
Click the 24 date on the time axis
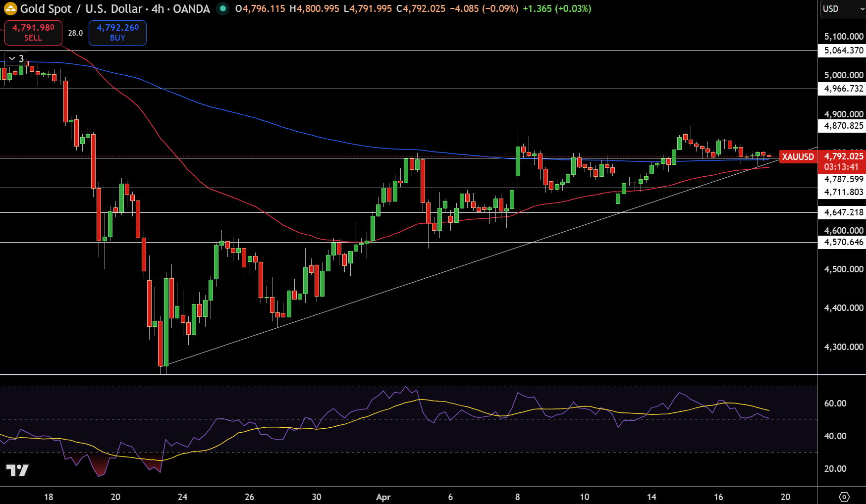[182, 497]
